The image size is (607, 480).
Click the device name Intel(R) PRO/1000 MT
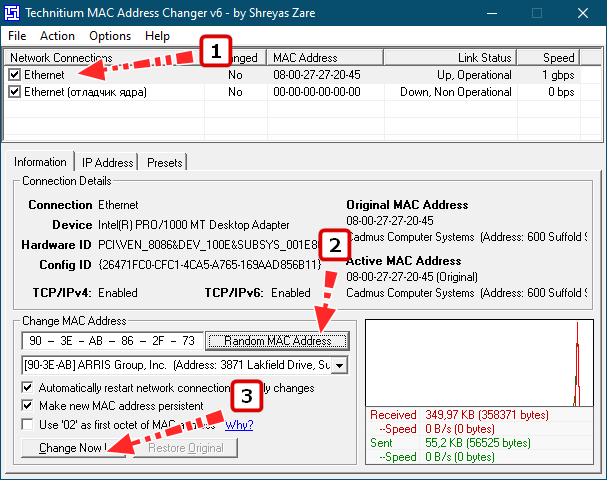(x=194, y=225)
